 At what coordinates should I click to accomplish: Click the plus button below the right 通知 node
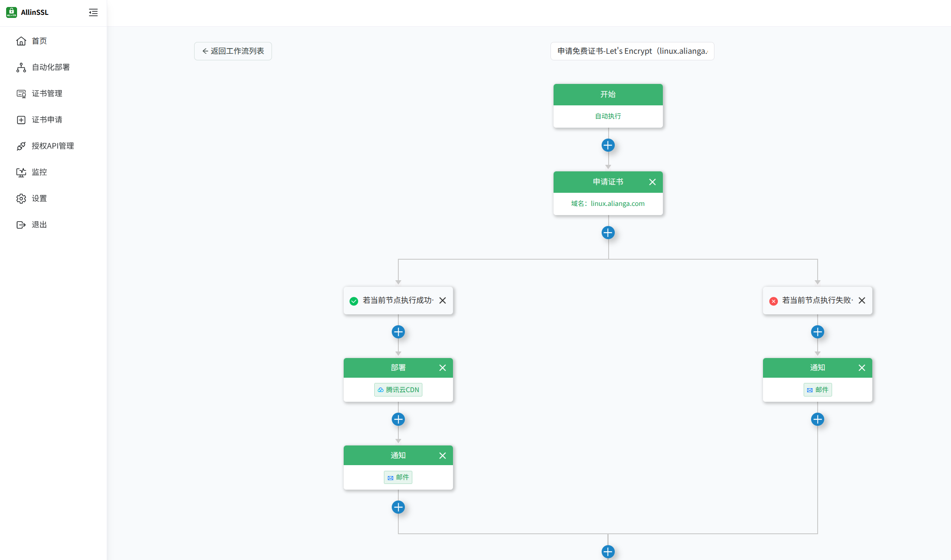tap(817, 419)
